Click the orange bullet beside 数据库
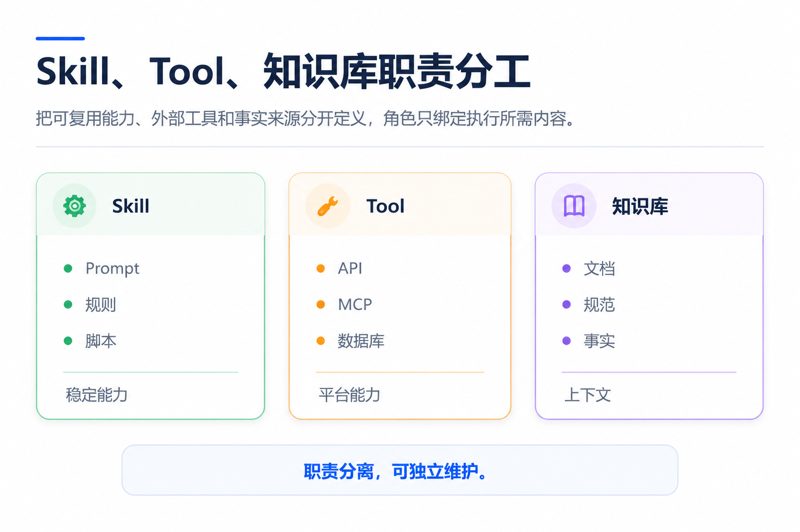Screen dimensions: 800x532 (321, 341)
